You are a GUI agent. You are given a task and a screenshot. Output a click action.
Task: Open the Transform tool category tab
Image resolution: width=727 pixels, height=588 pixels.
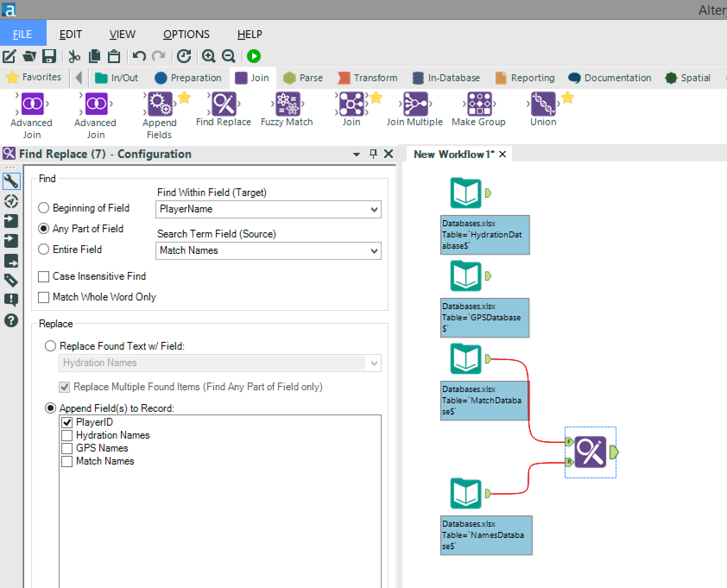(368, 78)
